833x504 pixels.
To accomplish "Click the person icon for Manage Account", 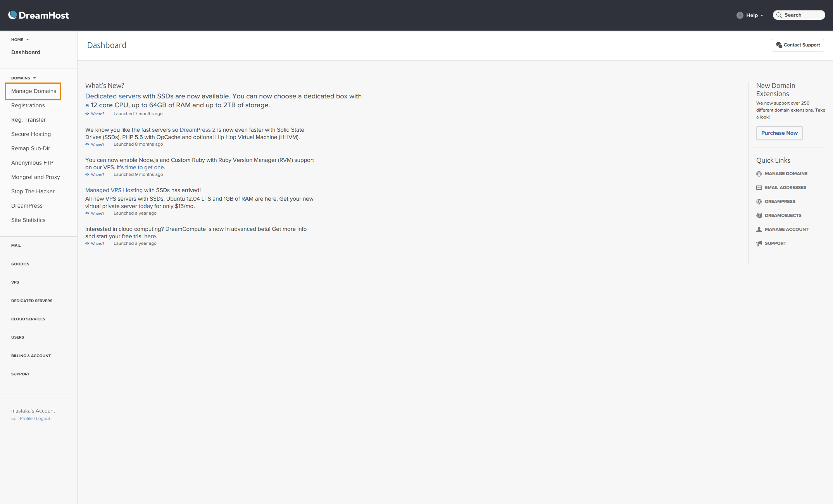I will click(759, 229).
